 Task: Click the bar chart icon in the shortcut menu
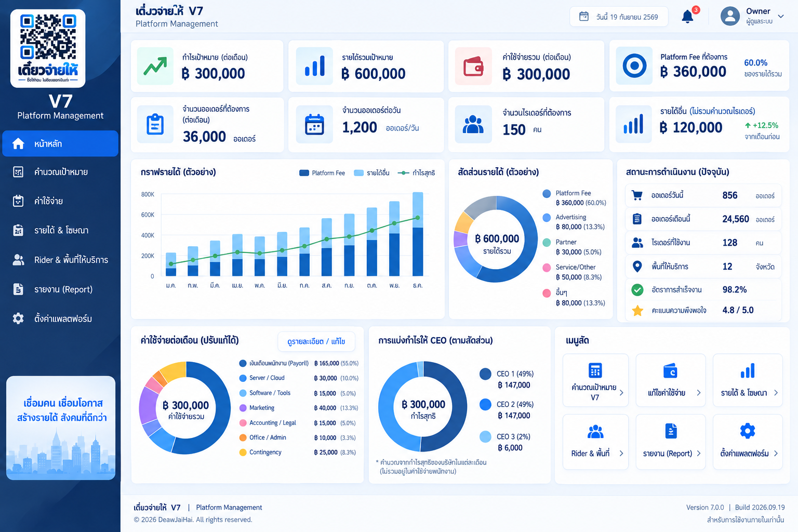[x=748, y=371]
